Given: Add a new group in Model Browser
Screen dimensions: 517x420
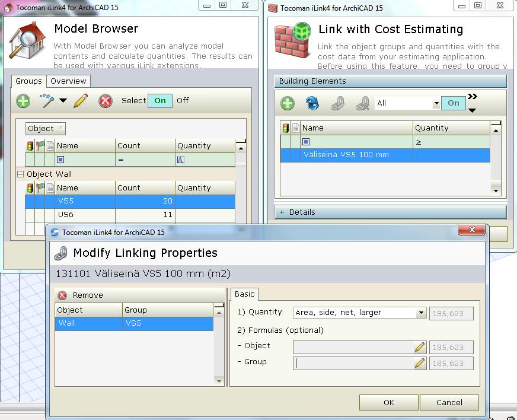Looking at the screenshot, I should click(23, 101).
